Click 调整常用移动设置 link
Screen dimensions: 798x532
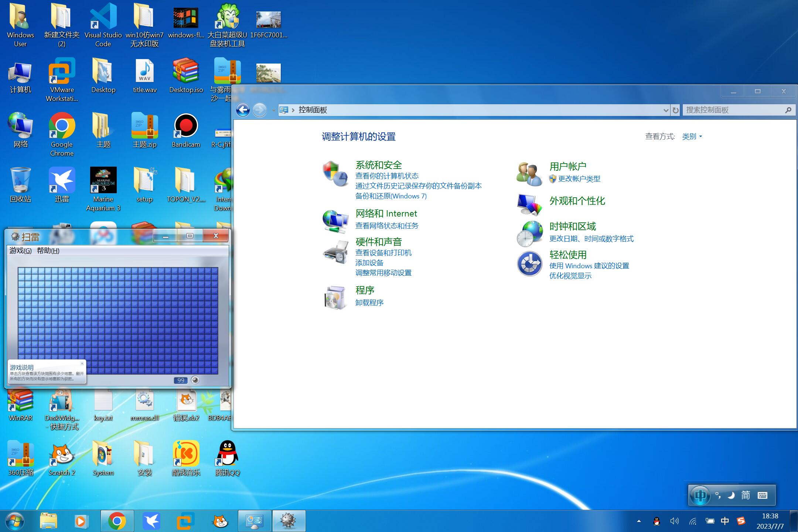[x=383, y=273]
